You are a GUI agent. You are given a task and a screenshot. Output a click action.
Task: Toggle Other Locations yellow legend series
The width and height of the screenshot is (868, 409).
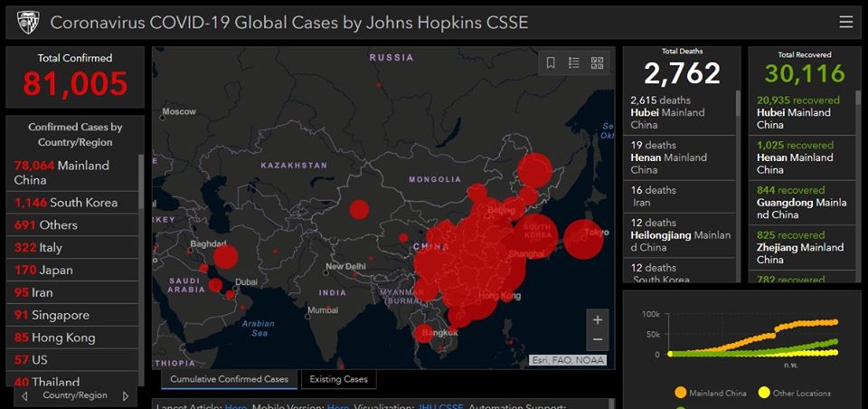(795, 393)
